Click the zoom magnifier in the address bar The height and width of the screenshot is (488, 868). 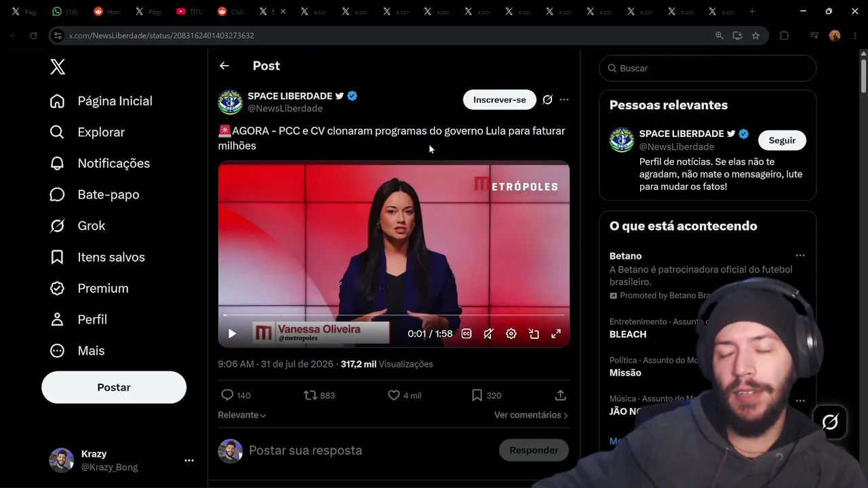click(719, 36)
